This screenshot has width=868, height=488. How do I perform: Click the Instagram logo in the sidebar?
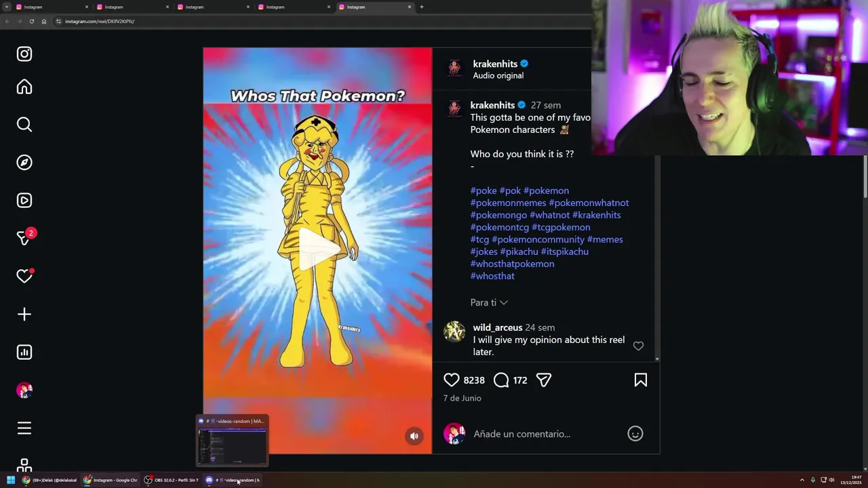pyautogui.click(x=24, y=54)
